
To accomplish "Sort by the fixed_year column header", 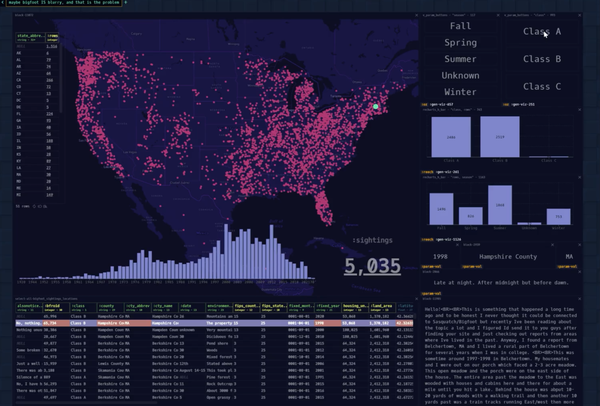I will (x=328, y=307).
